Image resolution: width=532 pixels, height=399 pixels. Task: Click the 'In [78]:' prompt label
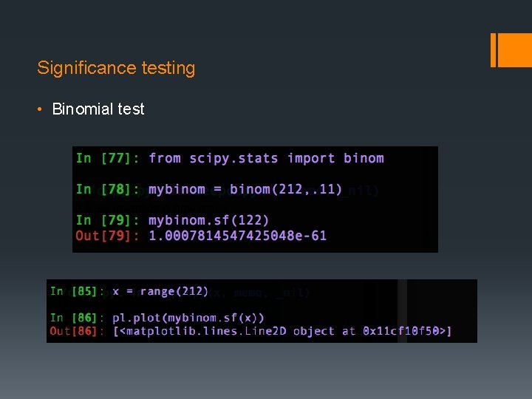[108, 189]
